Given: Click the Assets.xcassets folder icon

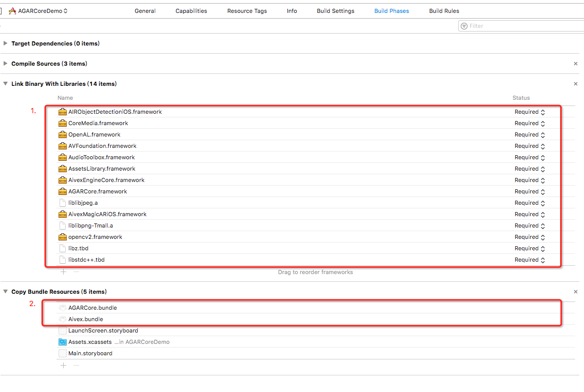Looking at the screenshot, I should pyautogui.click(x=63, y=342).
